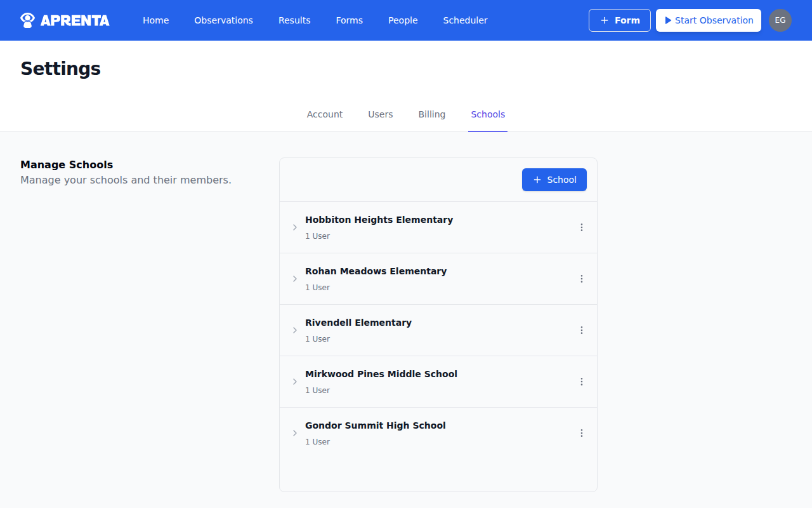Switch to the Users tab
The width and height of the screenshot is (812, 508).
point(380,114)
